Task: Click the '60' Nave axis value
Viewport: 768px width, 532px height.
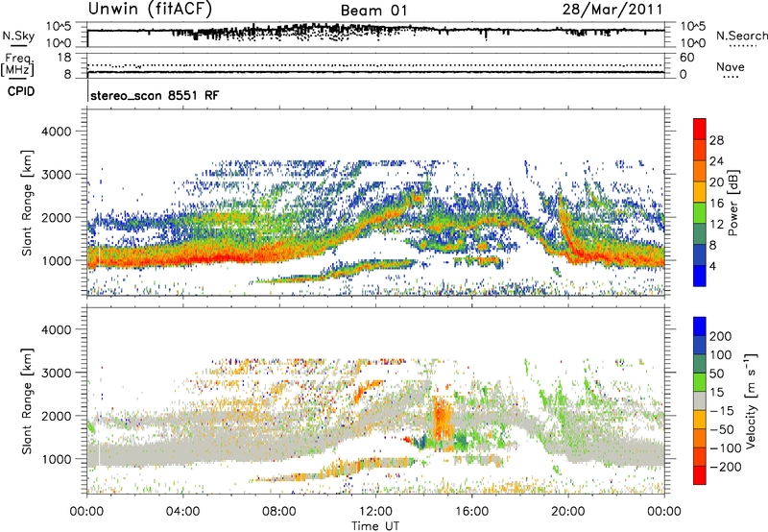Action: coord(687,58)
